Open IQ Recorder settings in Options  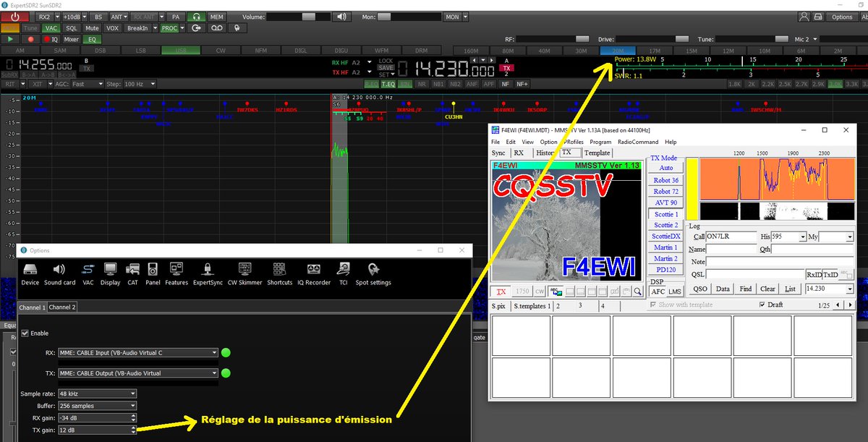point(314,273)
